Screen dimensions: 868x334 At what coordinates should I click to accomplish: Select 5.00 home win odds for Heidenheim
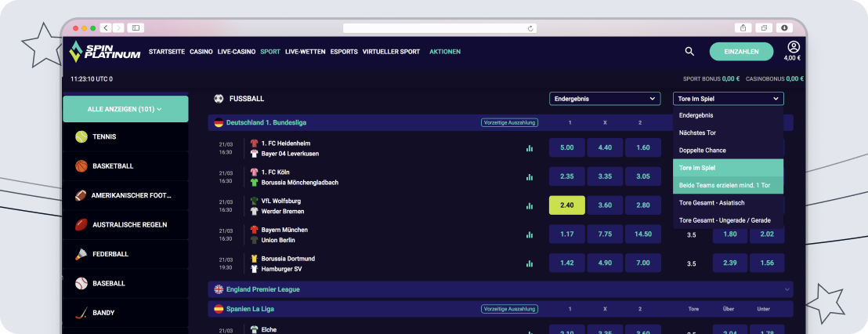point(567,147)
